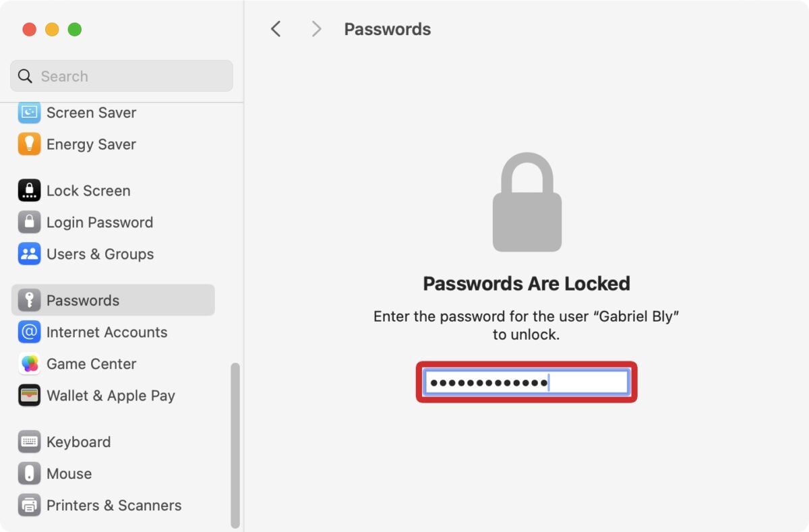Click the Screen Saver icon in sidebar
809x532 pixels.
click(29, 113)
